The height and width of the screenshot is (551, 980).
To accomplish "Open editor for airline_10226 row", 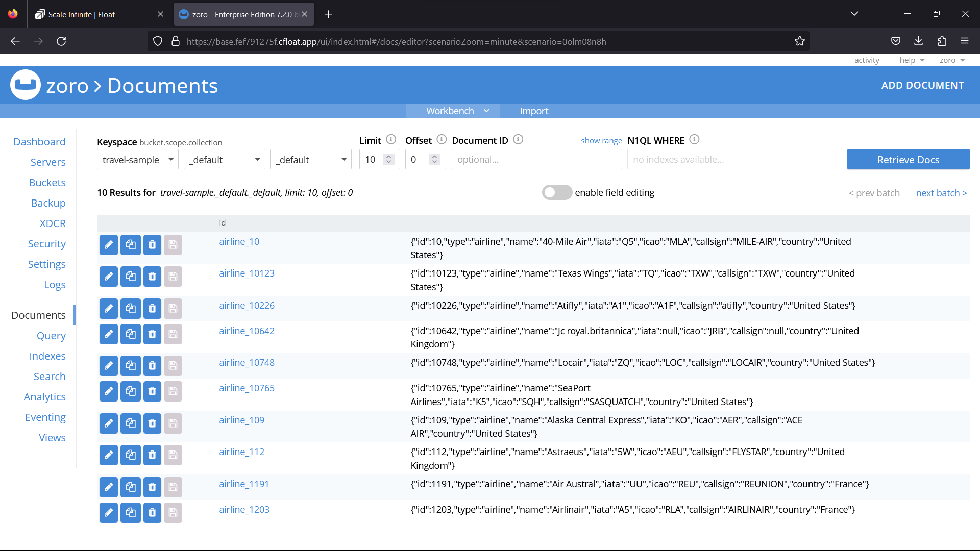I will [109, 309].
